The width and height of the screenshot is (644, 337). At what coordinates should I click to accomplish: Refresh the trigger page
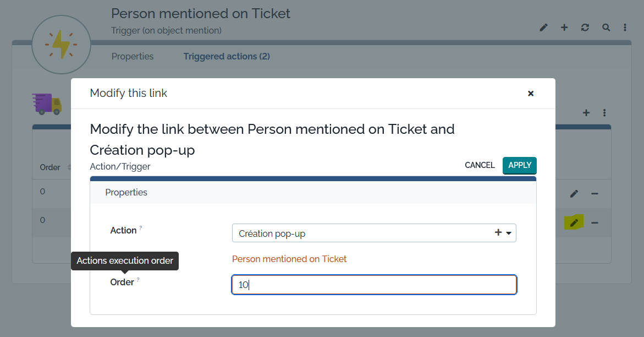[585, 28]
